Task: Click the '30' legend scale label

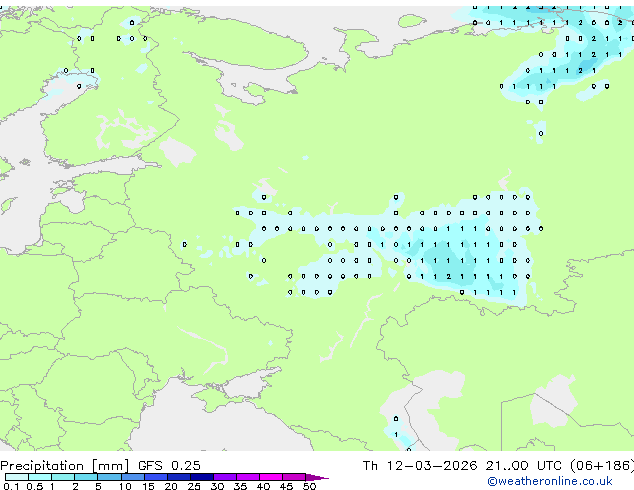Action: click(x=217, y=486)
